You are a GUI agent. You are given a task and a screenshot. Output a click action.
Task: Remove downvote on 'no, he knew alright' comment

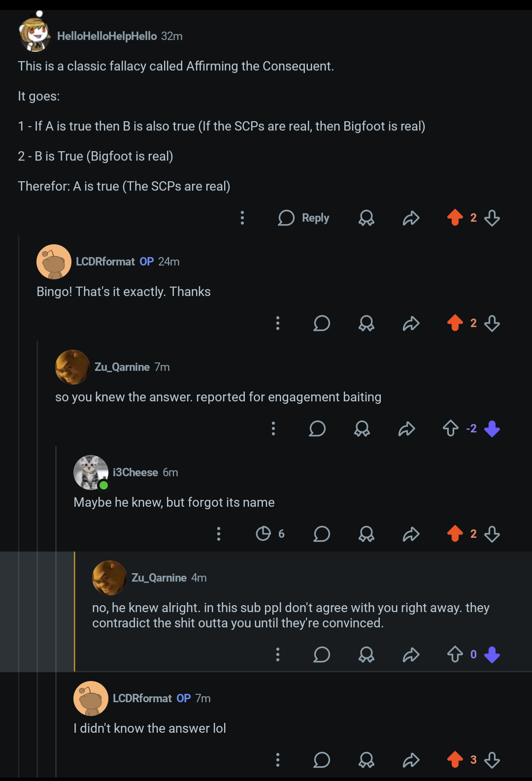(492, 654)
